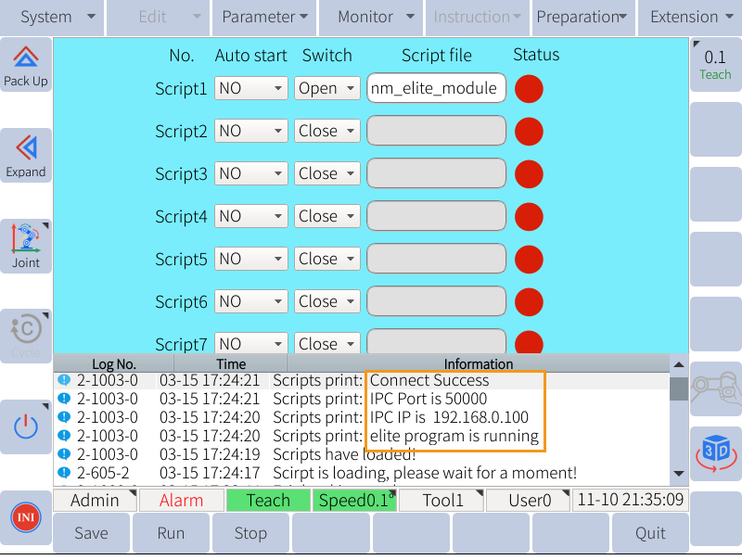Select the Pack Up sidebar icon
The image size is (742, 560).
25,65
